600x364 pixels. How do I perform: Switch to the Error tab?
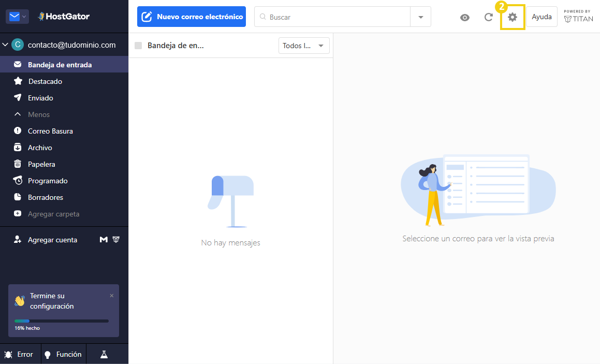(20, 354)
